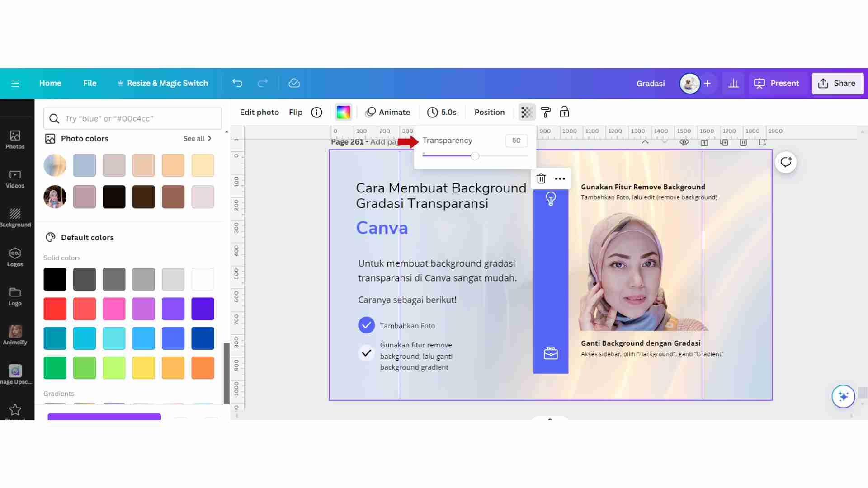The height and width of the screenshot is (488, 868).
Task: Click the Lock icon in toolbar
Action: tap(564, 112)
